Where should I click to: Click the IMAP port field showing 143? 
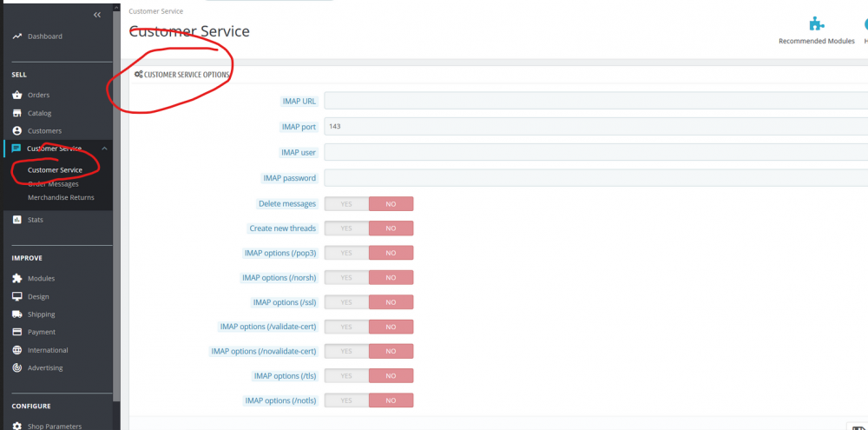595,126
